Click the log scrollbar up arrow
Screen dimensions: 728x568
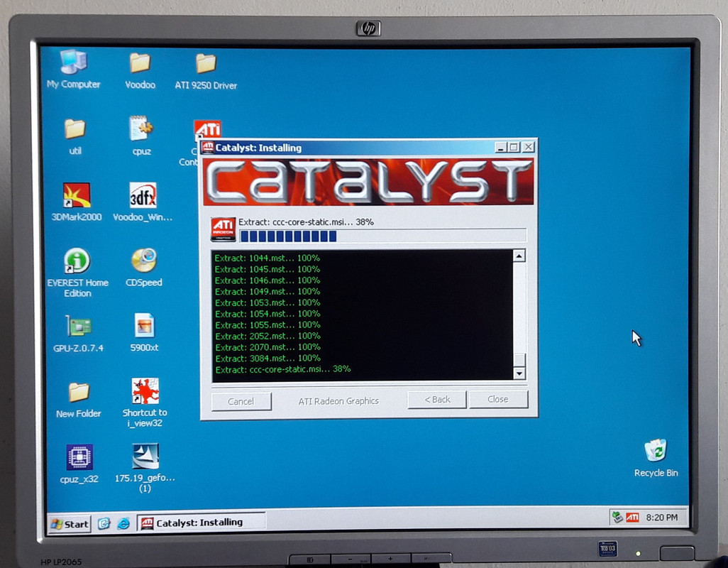pyautogui.click(x=519, y=256)
